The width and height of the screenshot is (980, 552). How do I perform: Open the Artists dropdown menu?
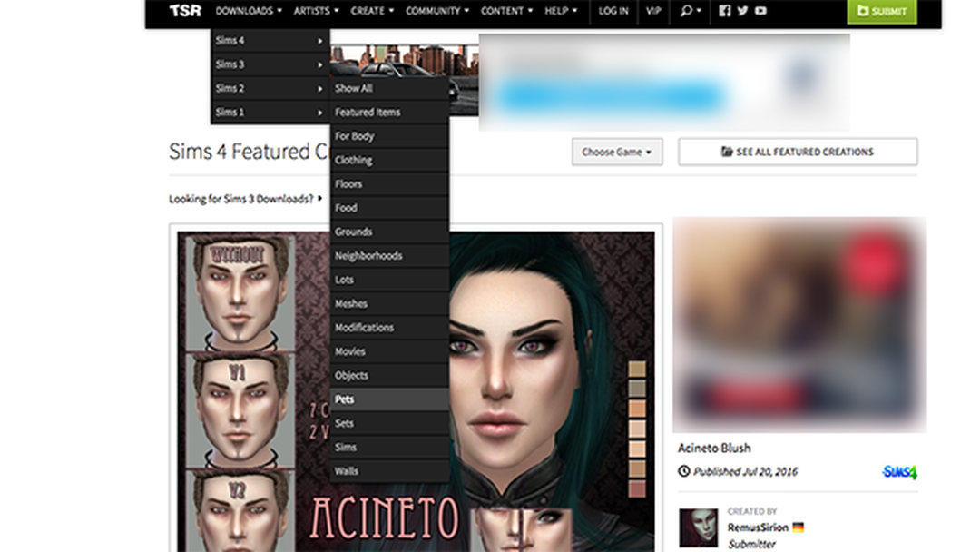tap(316, 11)
